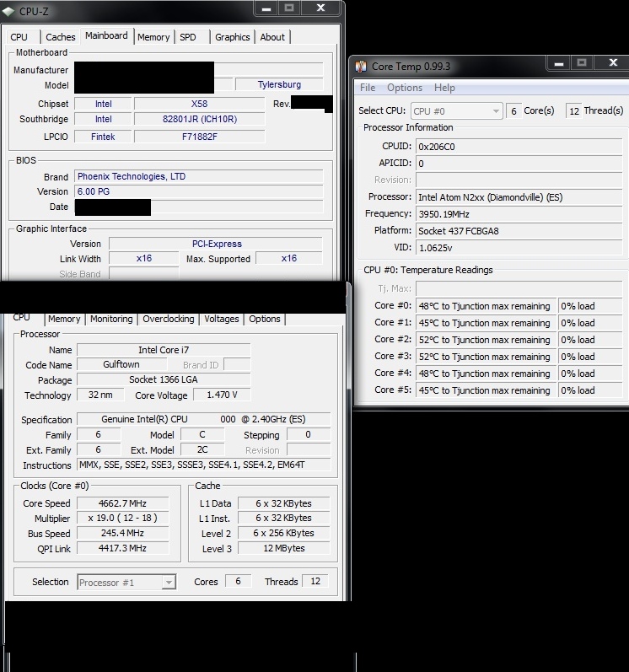Switch to the Monitoring tab
Viewport: 629px width, 672px height.
click(111, 319)
